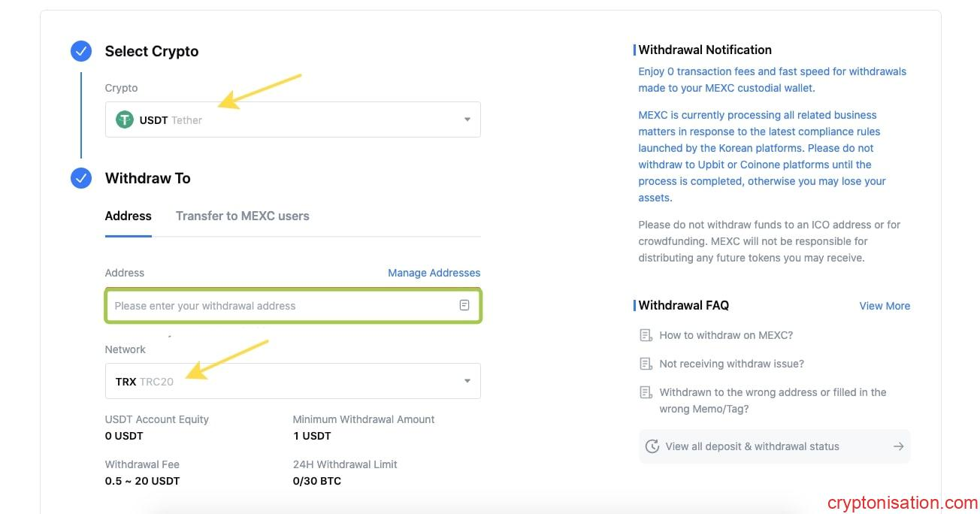
Task: Click View all deposit & withdrawal status
Action: click(752, 446)
